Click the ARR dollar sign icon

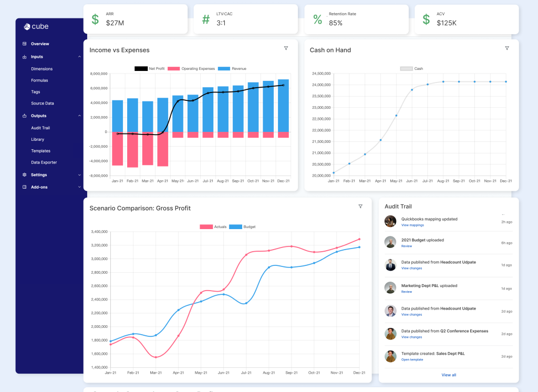(x=95, y=18)
